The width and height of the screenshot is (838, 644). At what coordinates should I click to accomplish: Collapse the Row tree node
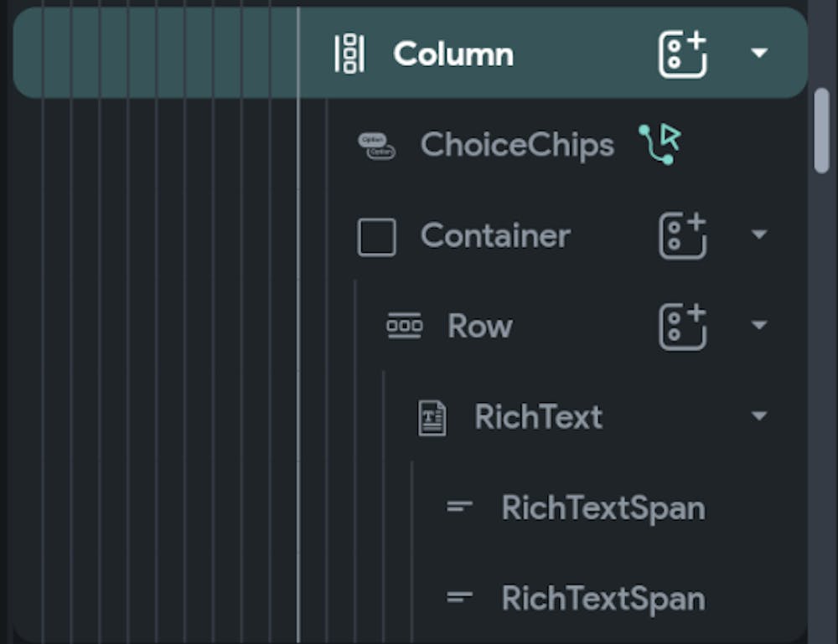[759, 325]
